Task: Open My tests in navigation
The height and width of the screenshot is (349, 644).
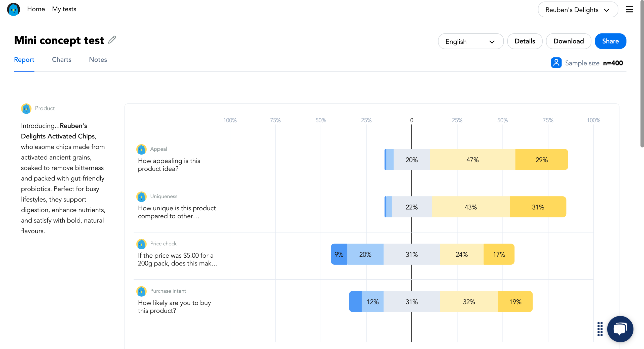Action: coord(64,9)
